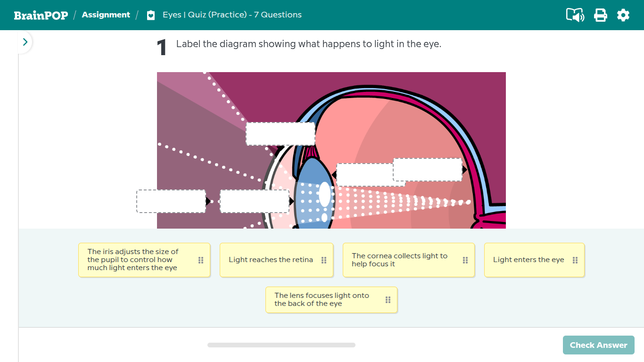Image resolution: width=644 pixels, height=362 pixels.
Task: Click the progress scrollbar at the bottom
Action: [x=281, y=345]
